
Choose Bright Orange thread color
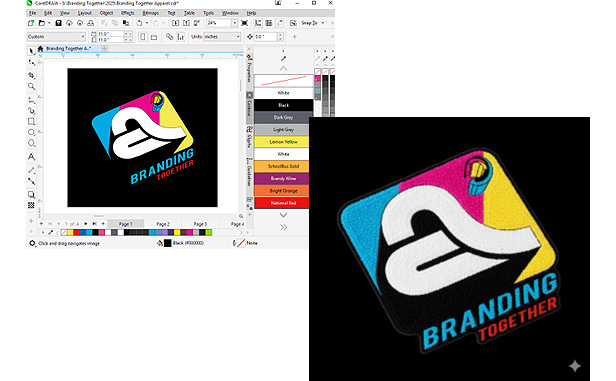click(283, 190)
